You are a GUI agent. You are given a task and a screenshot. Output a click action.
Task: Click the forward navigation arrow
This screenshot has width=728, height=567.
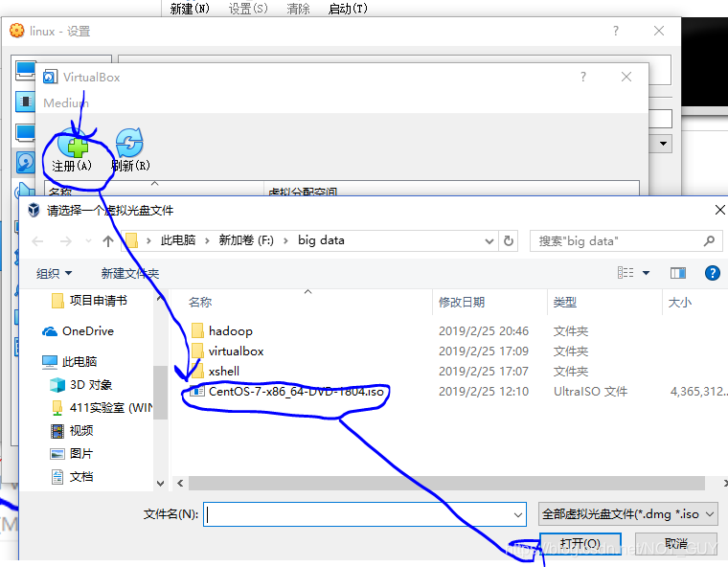(66, 241)
